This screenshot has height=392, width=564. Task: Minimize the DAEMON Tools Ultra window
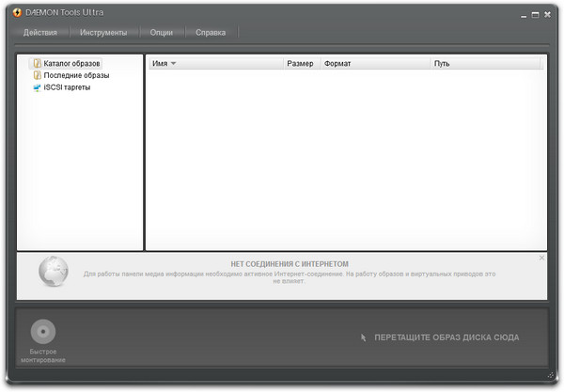[524, 15]
